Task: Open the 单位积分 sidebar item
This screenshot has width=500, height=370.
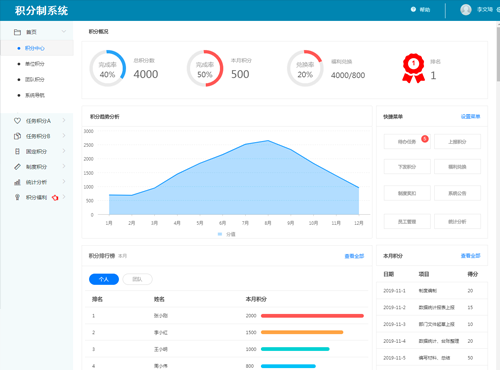Action: [x=35, y=64]
